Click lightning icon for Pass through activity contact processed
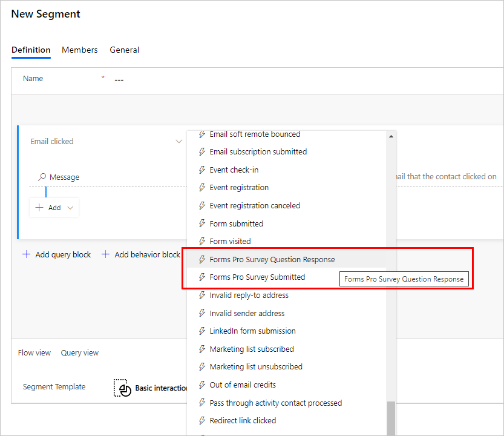Viewport: 504px width, 436px height. coord(202,403)
